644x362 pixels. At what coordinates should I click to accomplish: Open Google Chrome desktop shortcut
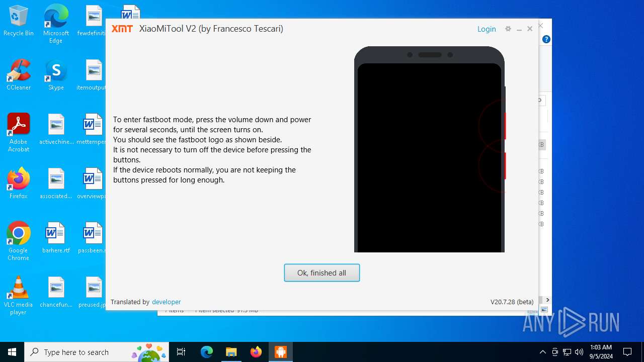(19, 241)
